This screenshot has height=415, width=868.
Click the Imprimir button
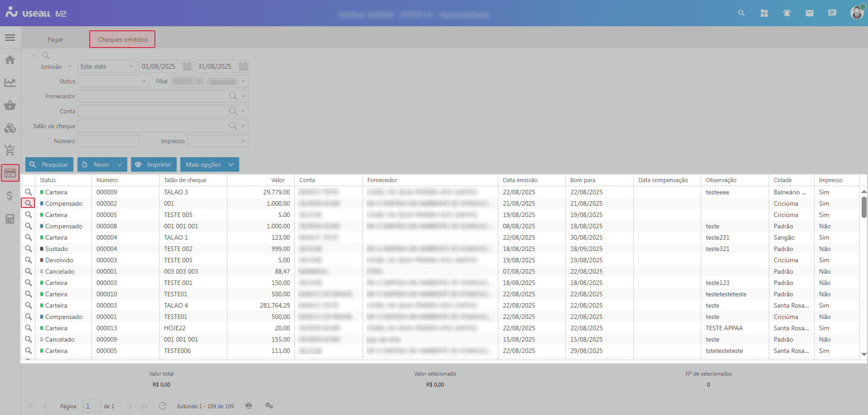coord(154,164)
